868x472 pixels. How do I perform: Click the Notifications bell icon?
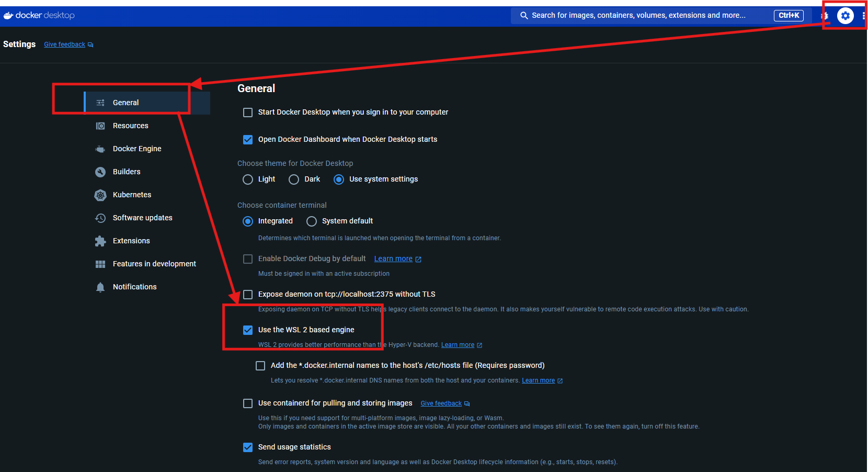(100, 287)
